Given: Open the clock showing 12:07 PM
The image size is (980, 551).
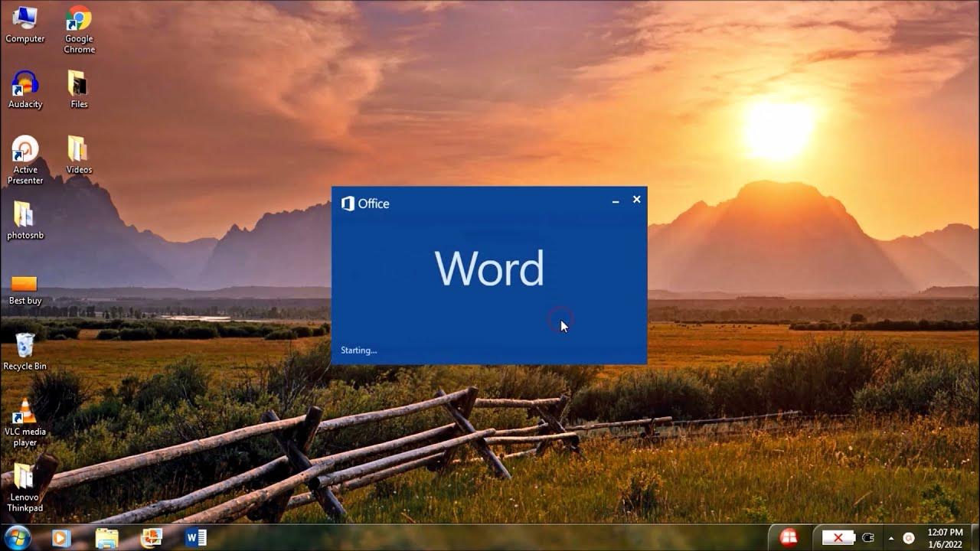Looking at the screenshot, I should tap(945, 537).
